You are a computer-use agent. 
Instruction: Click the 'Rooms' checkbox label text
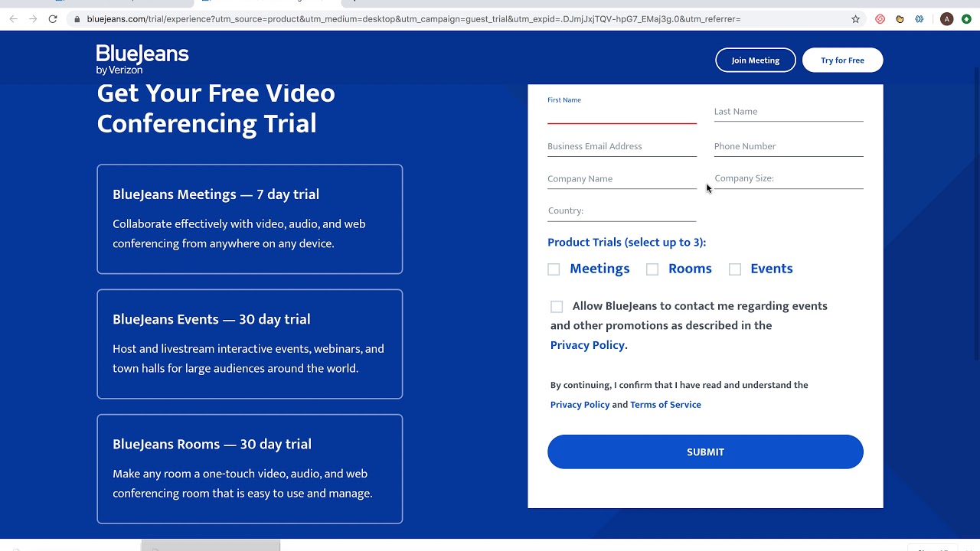click(x=690, y=269)
